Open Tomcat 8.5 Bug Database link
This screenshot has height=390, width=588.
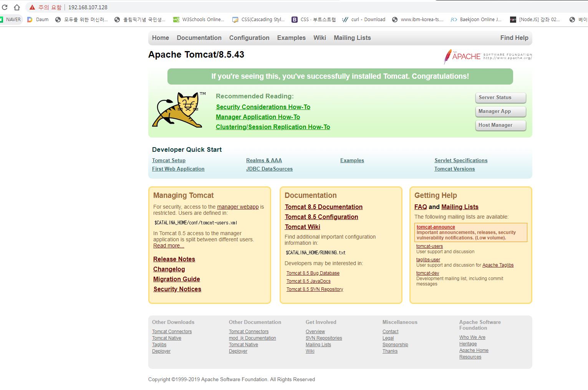pyautogui.click(x=313, y=273)
